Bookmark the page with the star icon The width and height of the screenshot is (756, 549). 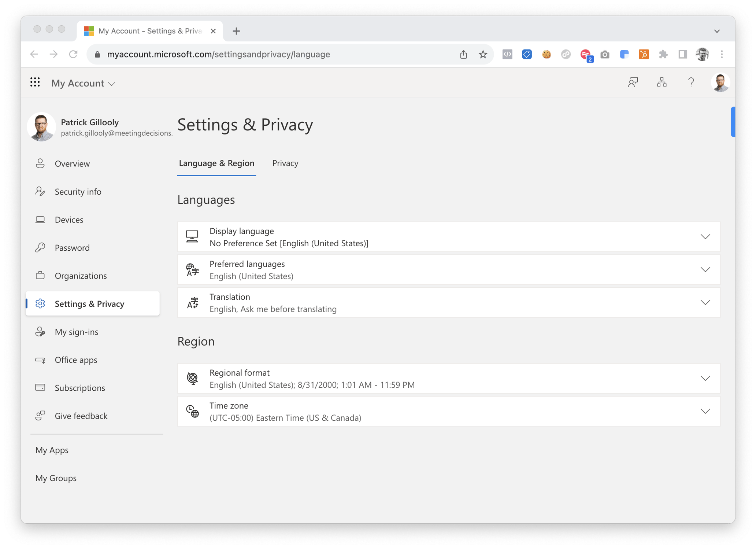tap(483, 54)
